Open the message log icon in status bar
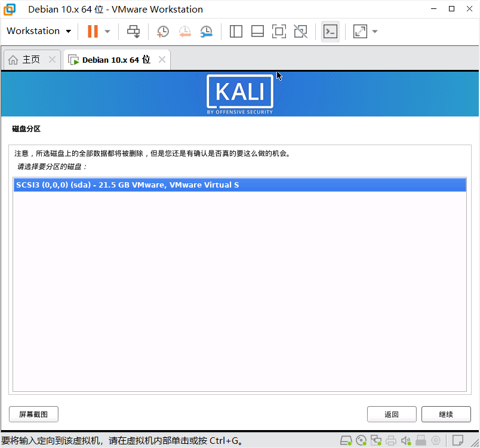Viewport: 480px width, 448px height. [x=458, y=441]
